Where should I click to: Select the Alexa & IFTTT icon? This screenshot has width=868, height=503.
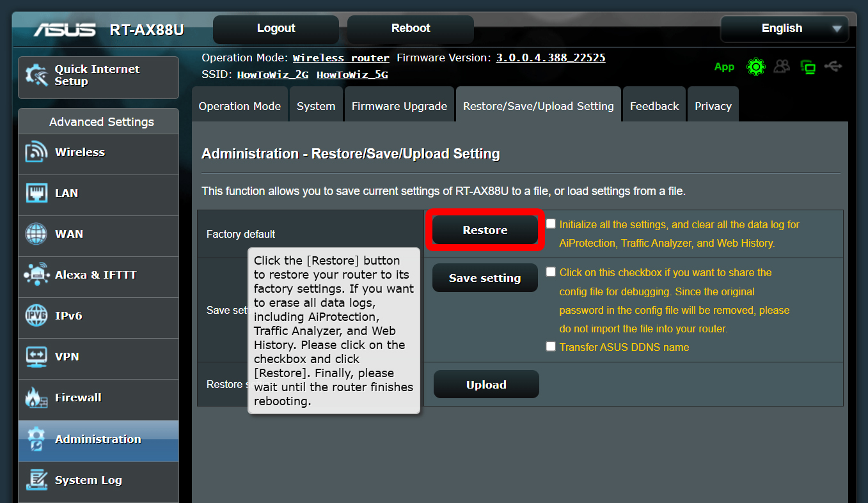point(37,274)
